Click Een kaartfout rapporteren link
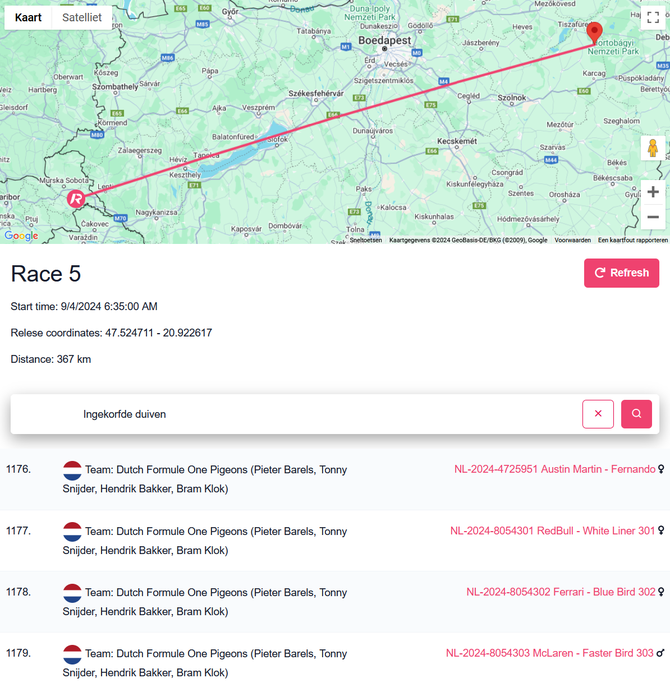This screenshot has height=692, width=670. 632,240
